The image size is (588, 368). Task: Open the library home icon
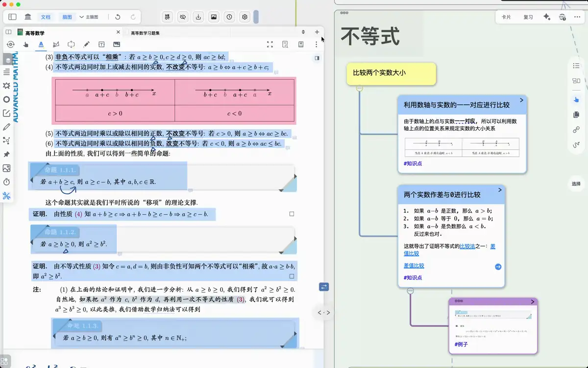coord(28,17)
